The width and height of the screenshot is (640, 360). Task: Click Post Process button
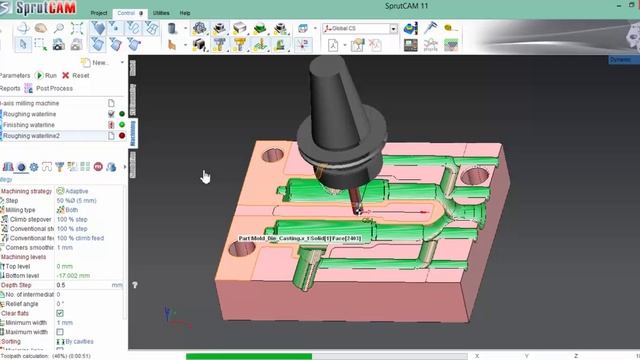point(49,88)
